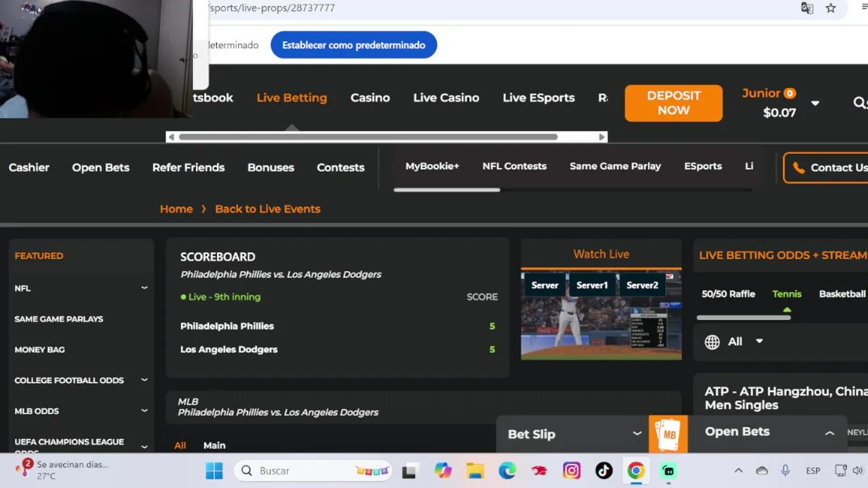Screen dimensions: 868x488
Task: Click ATP Hangzhou Men Singles heading
Action: (x=786, y=398)
